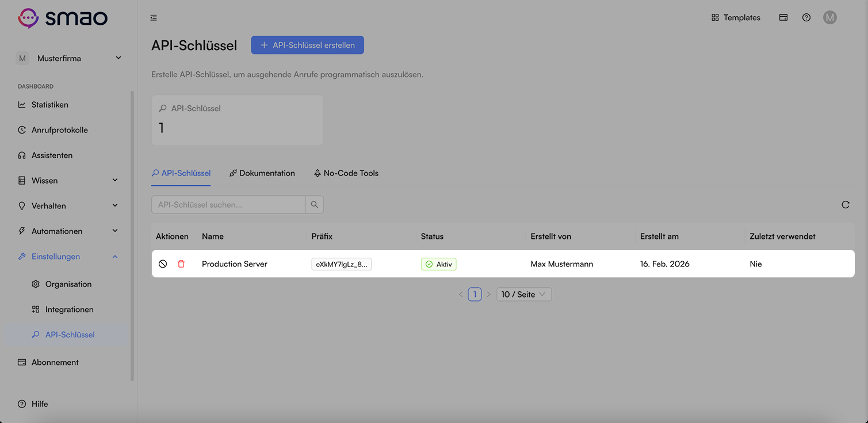The height and width of the screenshot is (423, 868).
Task: Click Max Mustermann in the table
Action: point(562,264)
